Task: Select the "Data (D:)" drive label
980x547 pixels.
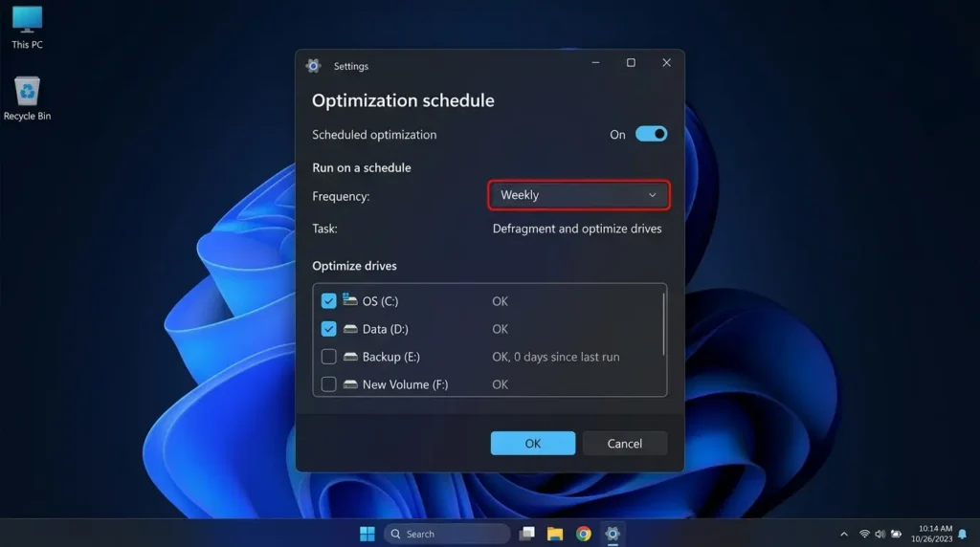Action: tap(385, 329)
